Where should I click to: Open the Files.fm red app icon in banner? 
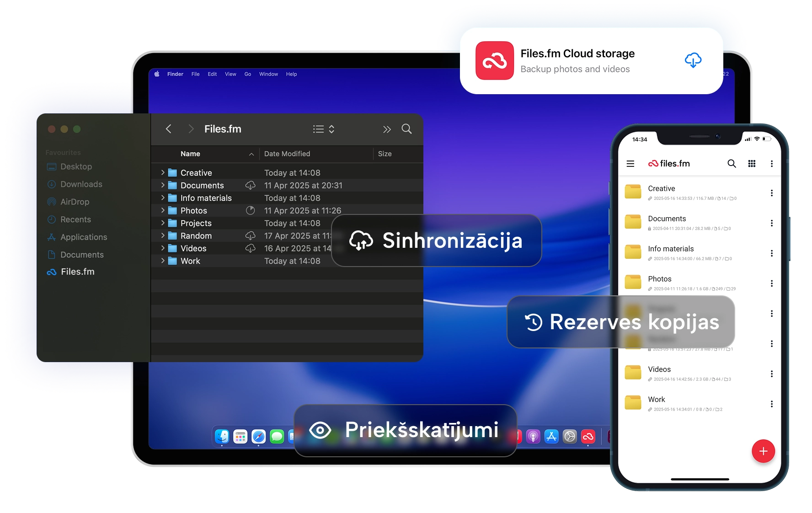[495, 60]
